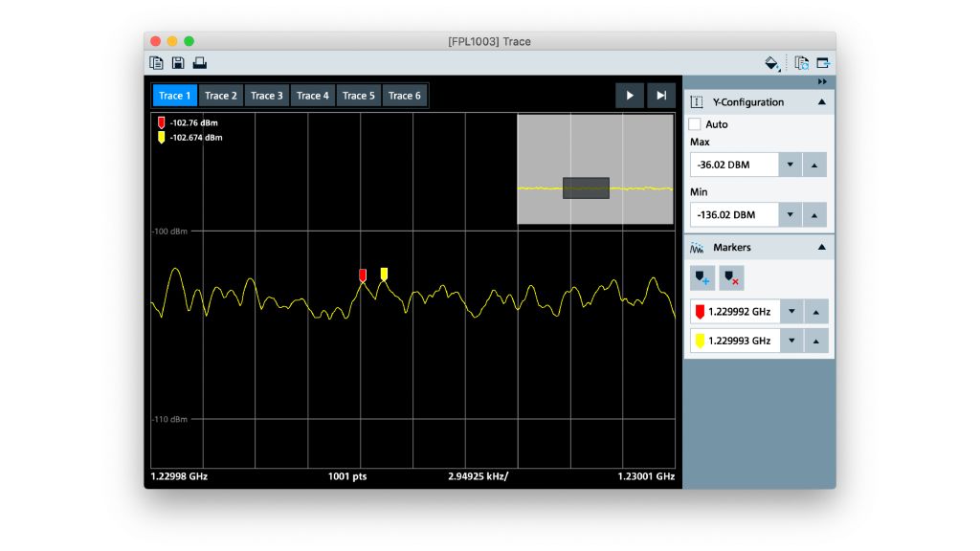The width and height of the screenshot is (980, 551).
Task: Click the print icon in toolbar
Action: [x=200, y=63]
